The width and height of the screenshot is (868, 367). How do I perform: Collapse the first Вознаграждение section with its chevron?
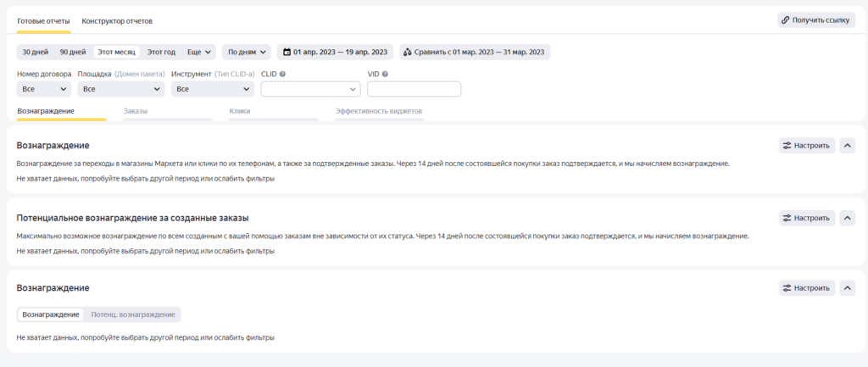click(x=848, y=146)
